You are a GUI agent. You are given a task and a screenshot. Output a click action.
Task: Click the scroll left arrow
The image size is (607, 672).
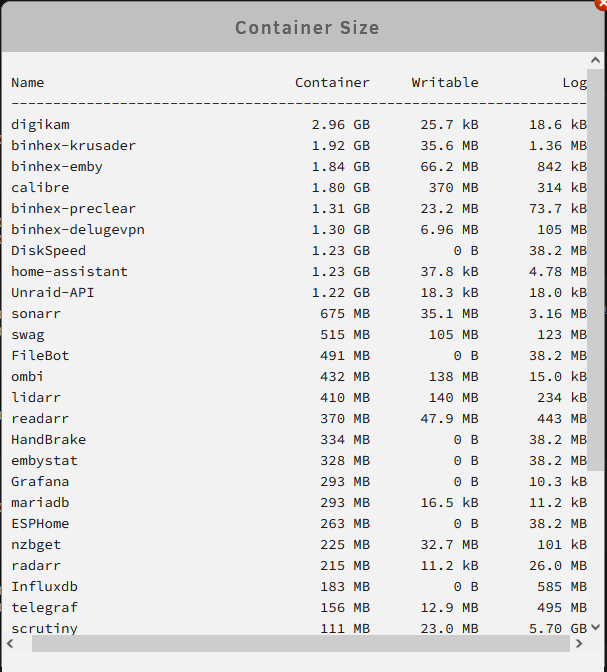pyautogui.click(x=11, y=643)
